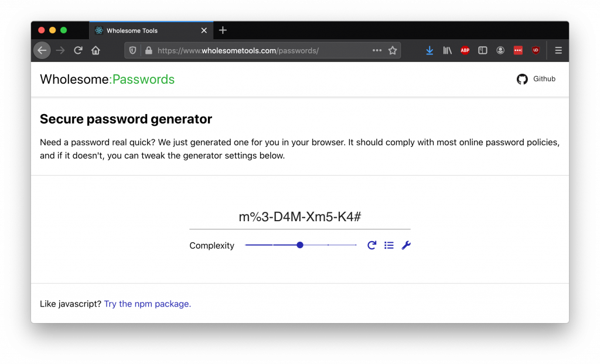Click the red three-dots password manager extension

pyautogui.click(x=518, y=50)
